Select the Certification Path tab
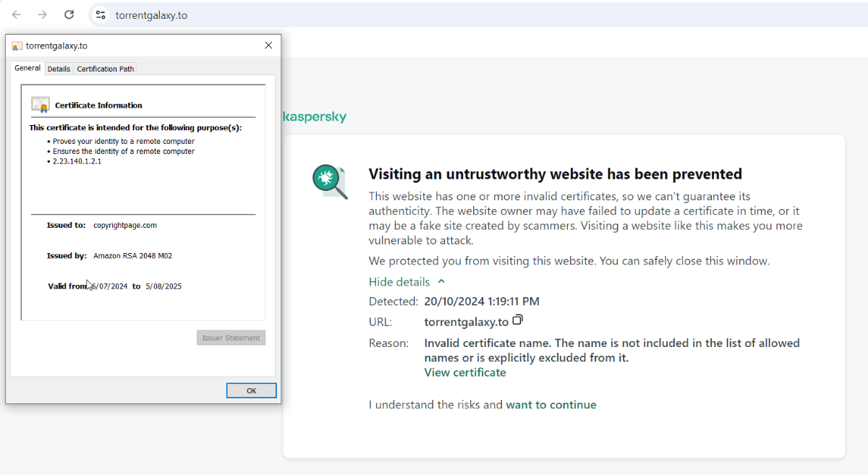 coord(105,69)
